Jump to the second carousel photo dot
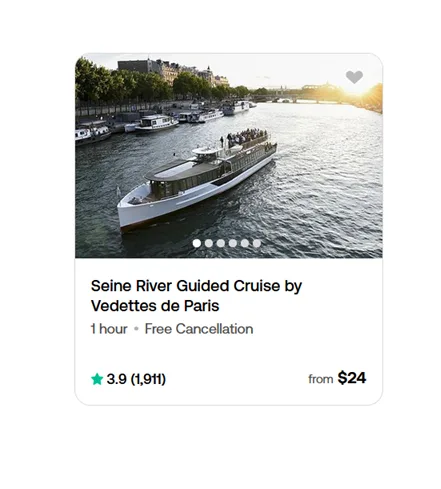Image resolution: width=441 pixels, height=489 pixels. click(209, 243)
